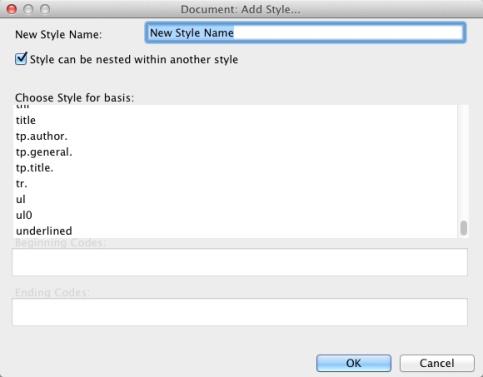Click the style list scrollbar thumb
The image size is (483, 377).
pos(464,228)
